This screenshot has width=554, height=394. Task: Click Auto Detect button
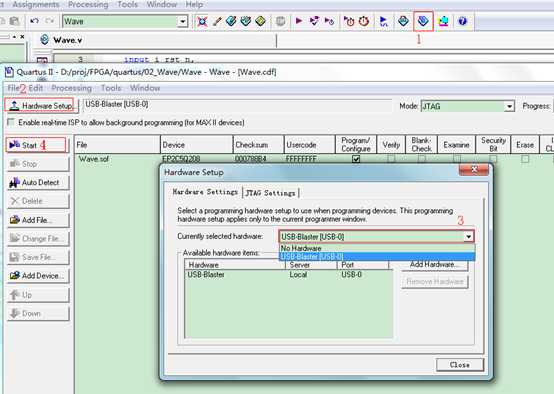[x=38, y=183]
